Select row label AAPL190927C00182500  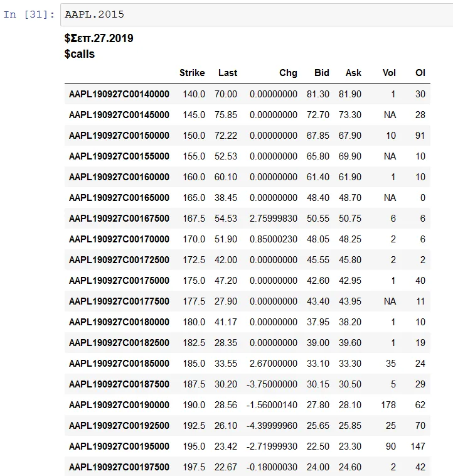119,343
